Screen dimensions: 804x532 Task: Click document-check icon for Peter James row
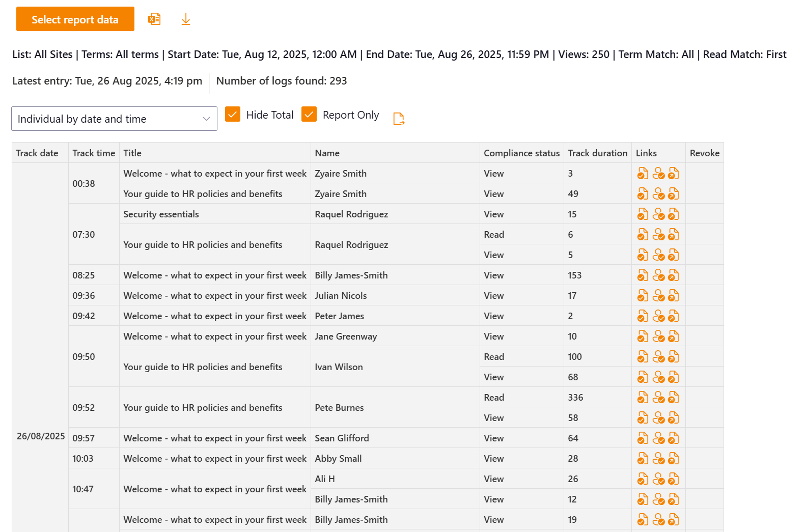click(643, 316)
